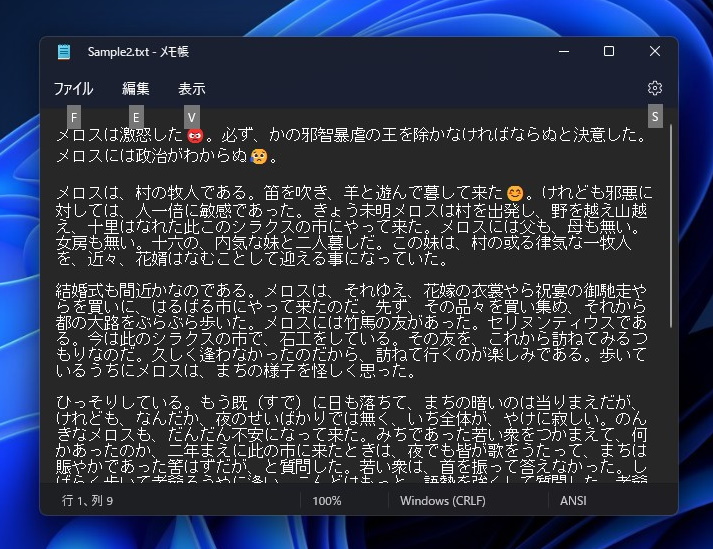Place cursor in line starting 都の大路をぶらぶら歩いた
The image size is (713, 549).
click(351, 322)
